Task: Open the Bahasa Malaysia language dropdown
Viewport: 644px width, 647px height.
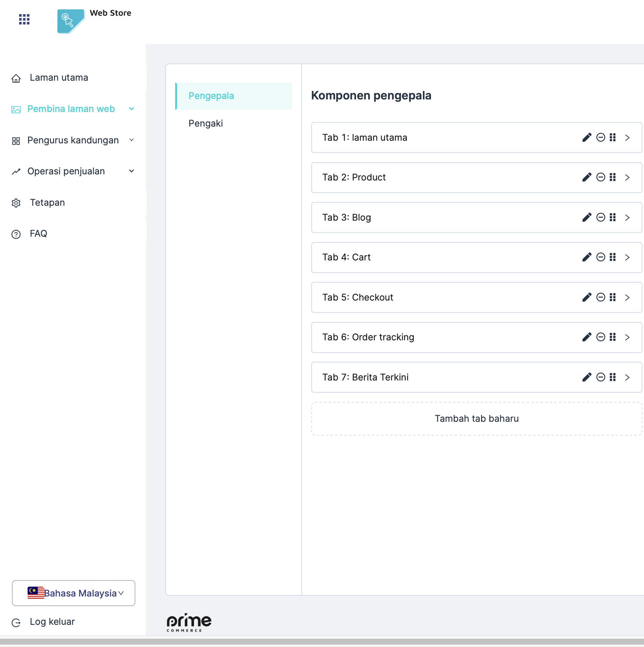Action: (x=73, y=593)
